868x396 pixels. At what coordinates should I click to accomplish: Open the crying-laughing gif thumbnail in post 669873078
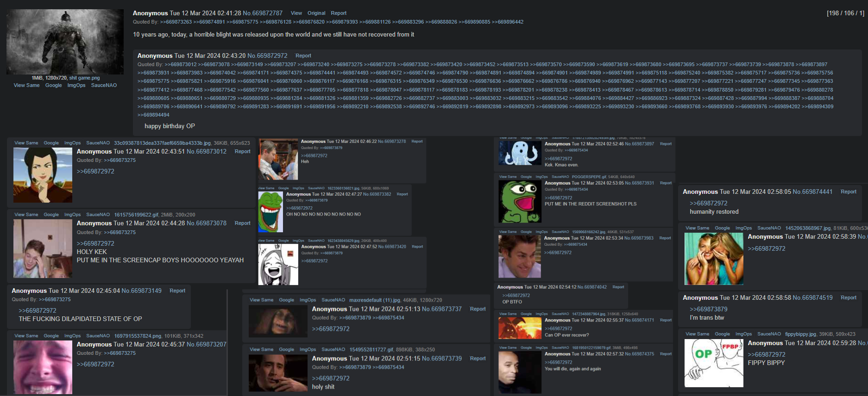coord(43,248)
